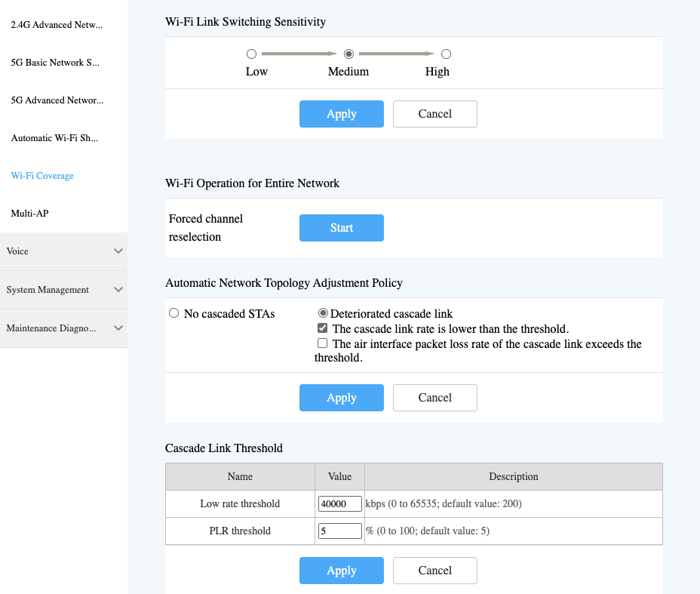Screen dimensions: 700x594
Task: Select Medium sensitivity radio button
Action: coord(348,54)
